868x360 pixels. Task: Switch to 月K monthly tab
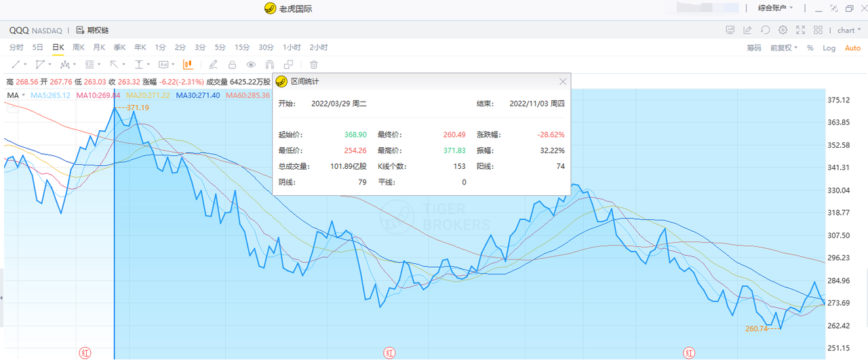click(x=99, y=47)
